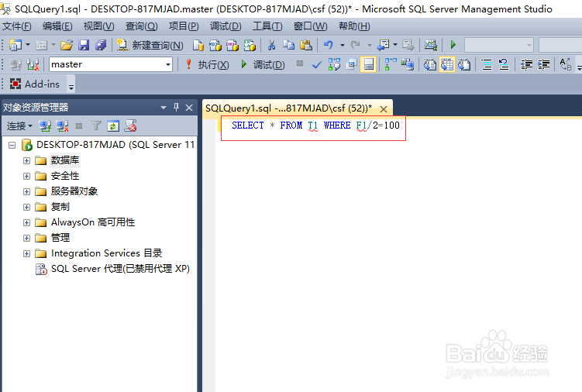Open the empty solution configuration combo box
Screen dimensions: 582x392
coord(499,45)
